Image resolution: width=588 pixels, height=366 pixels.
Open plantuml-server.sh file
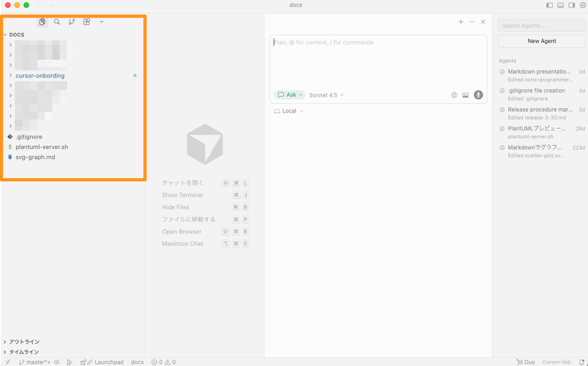coord(42,147)
